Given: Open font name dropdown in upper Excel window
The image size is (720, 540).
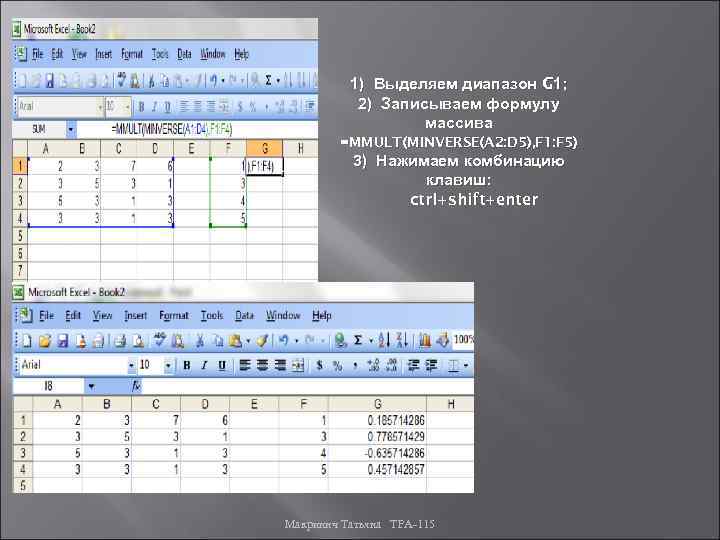Looking at the screenshot, I should point(100,107).
